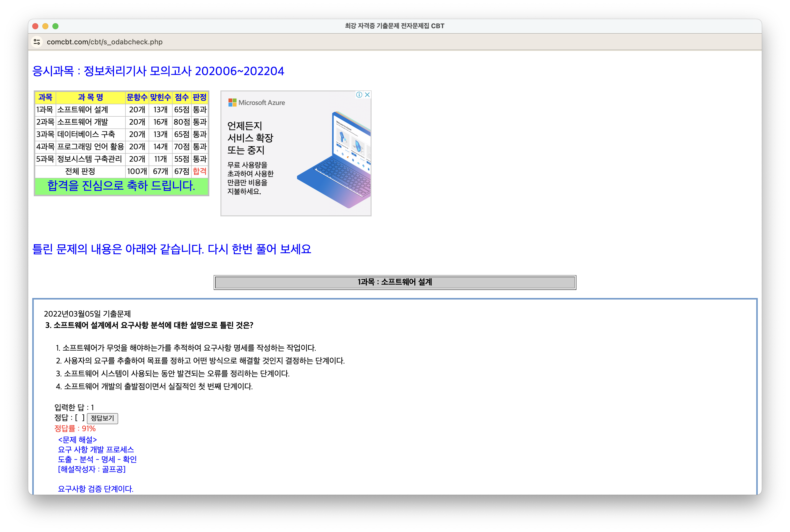Screen dimensions: 790x532
Task: Click the 과 목 명 table header
Action: pos(90,97)
